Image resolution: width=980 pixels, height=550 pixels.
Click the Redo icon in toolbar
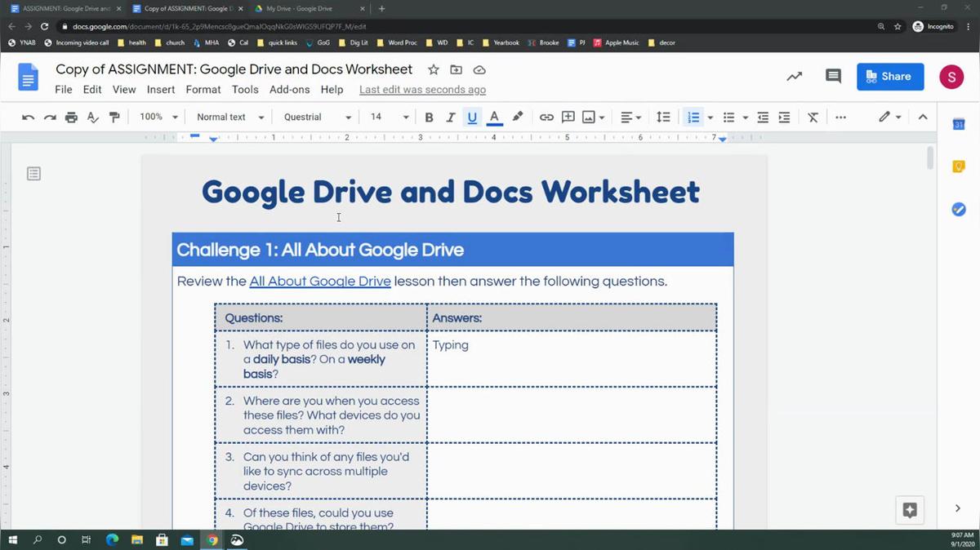pyautogui.click(x=50, y=118)
